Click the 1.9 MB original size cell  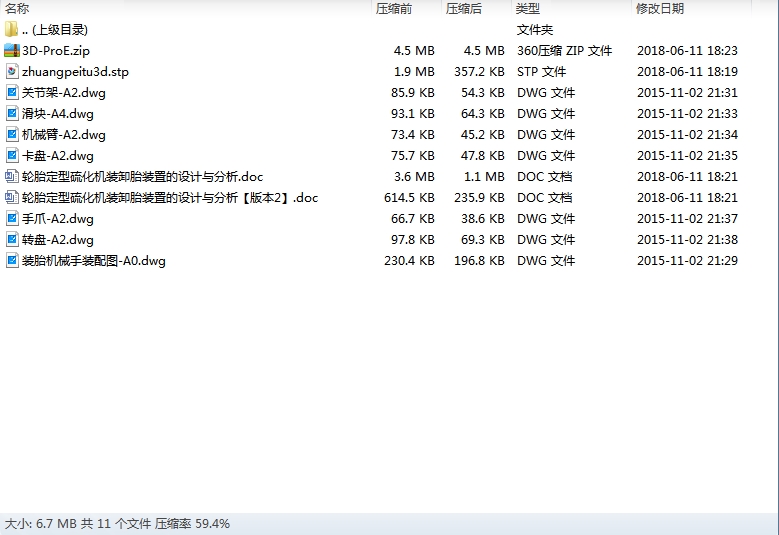click(x=414, y=72)
